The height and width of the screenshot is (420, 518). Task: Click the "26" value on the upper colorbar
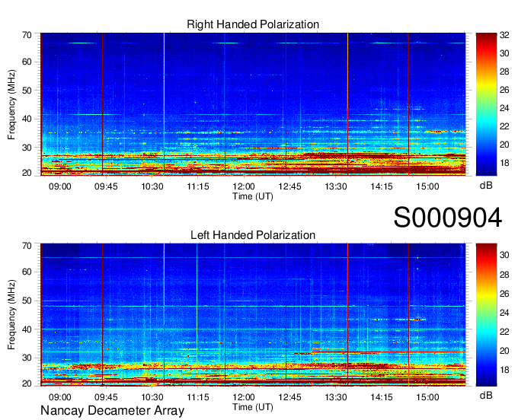pyautogui.click(x=504, y=90)
